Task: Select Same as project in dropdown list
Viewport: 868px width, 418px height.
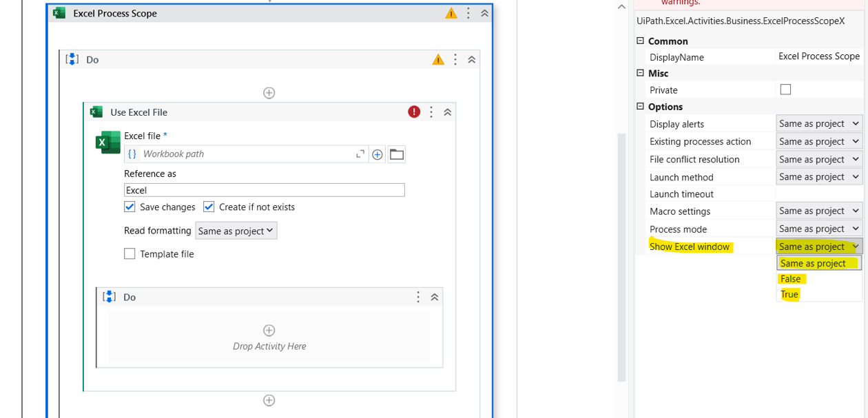Action: (x=819, y=263)
